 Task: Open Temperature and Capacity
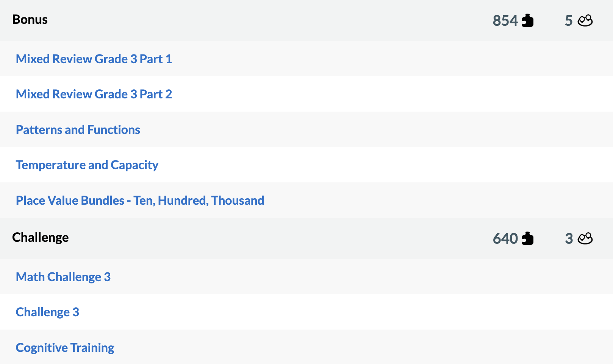(x=87, y=165)
